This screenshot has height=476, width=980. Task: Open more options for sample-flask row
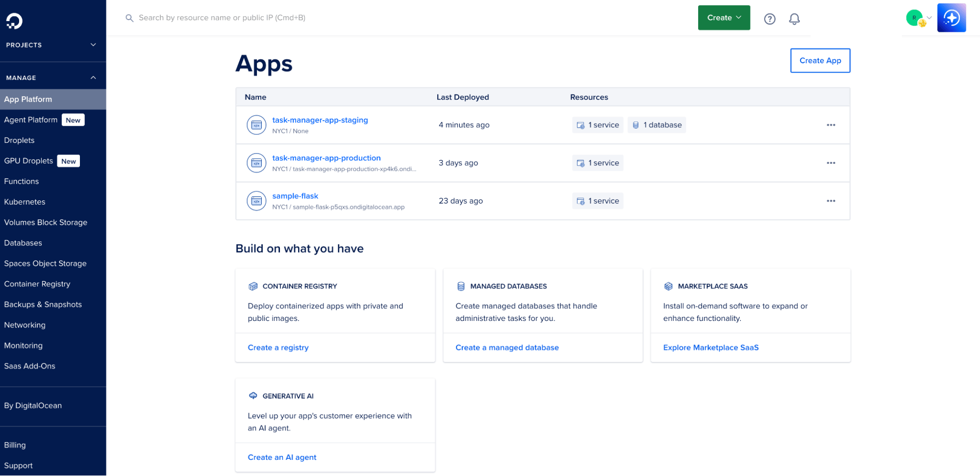(x=831, y=201)
